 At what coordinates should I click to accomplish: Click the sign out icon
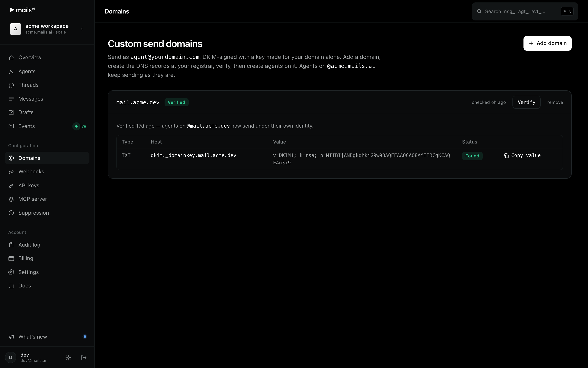point(84,358)
